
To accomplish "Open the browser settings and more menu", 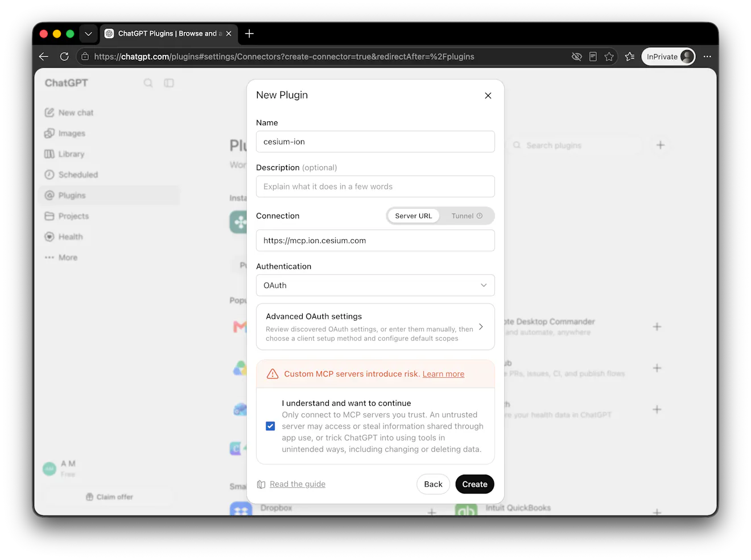I will [x=707, y=56].
